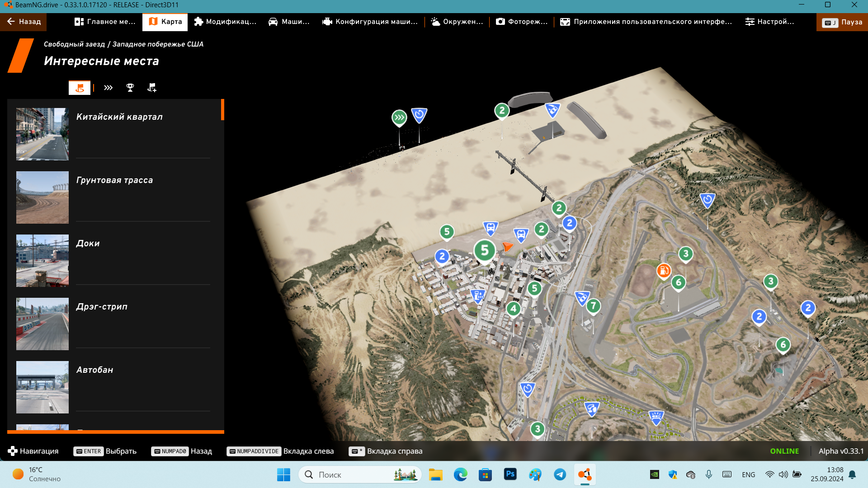Select the points of interest flag tab
Image resolution: width=868 pixels, height=488 pixels.
80,88
